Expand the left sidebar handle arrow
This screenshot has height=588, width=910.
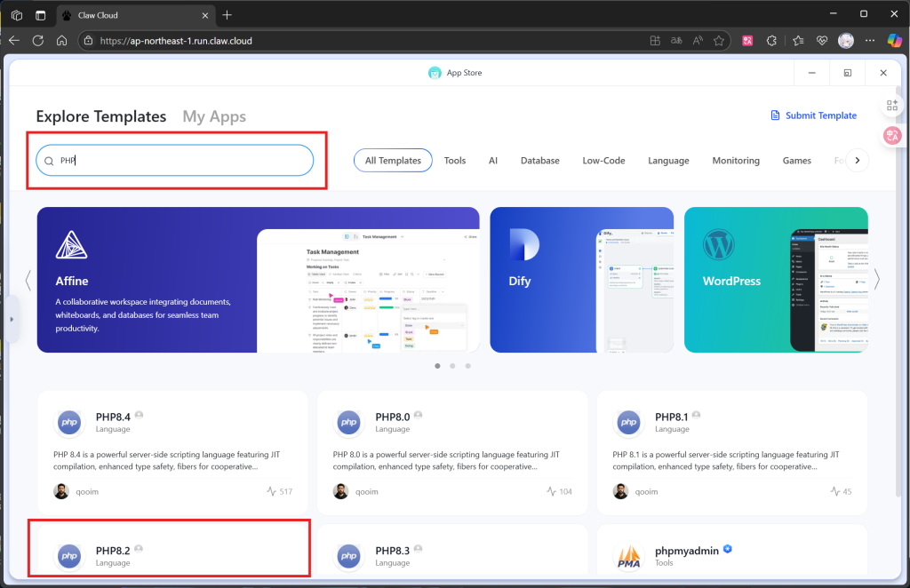click(x=12, y=319)
